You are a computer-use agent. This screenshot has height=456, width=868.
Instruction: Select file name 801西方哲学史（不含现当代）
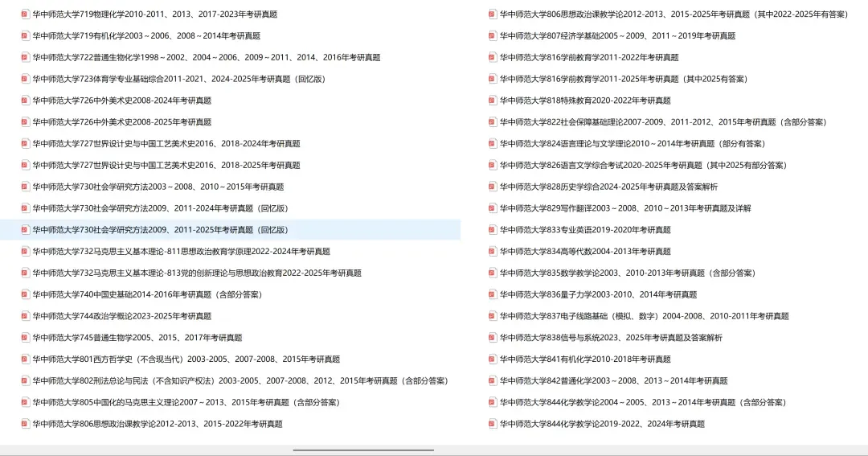186,359
